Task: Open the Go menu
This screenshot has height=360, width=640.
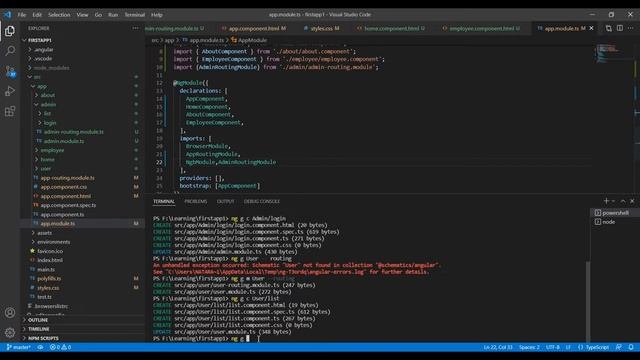Action: [x=98, y=15]
